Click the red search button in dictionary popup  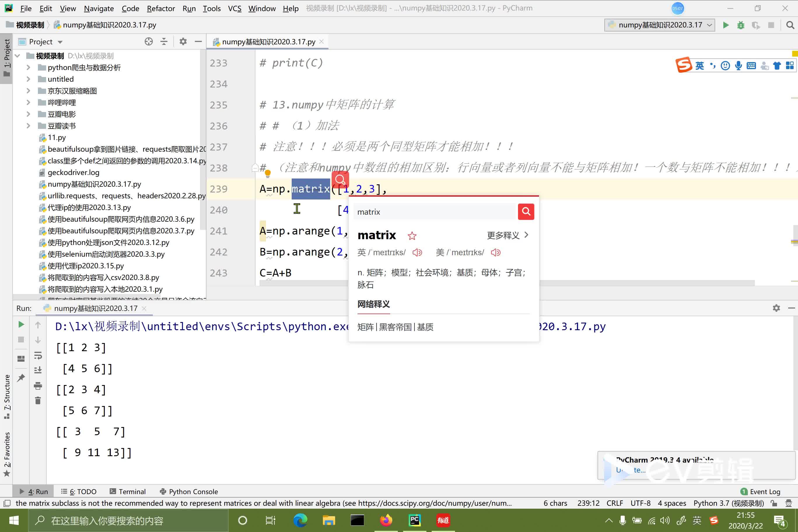coord(526,212)
